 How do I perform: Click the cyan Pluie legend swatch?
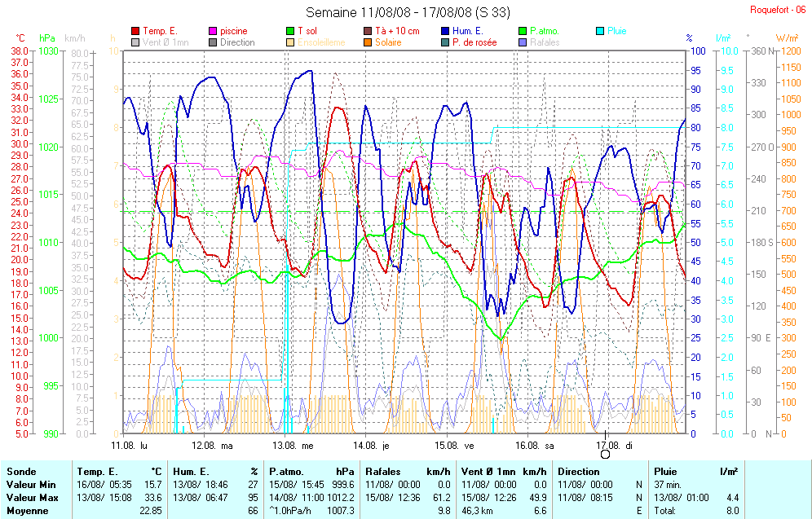[600, 31]
